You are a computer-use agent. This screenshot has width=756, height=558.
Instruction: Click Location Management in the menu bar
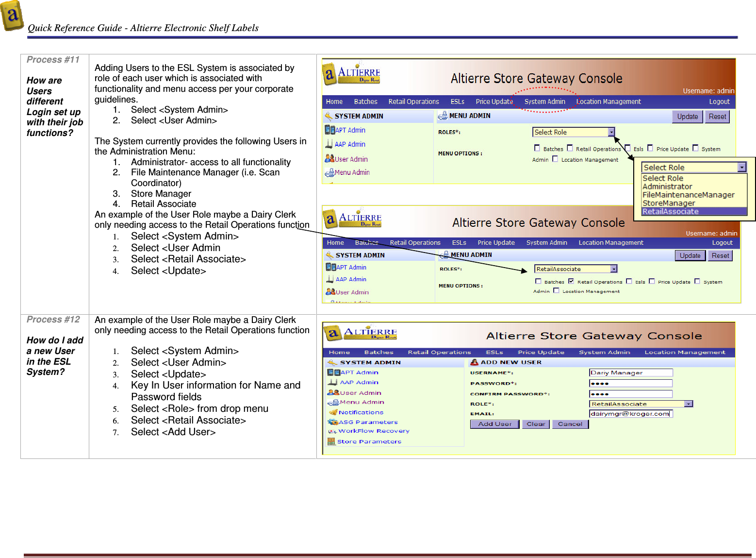608,101
